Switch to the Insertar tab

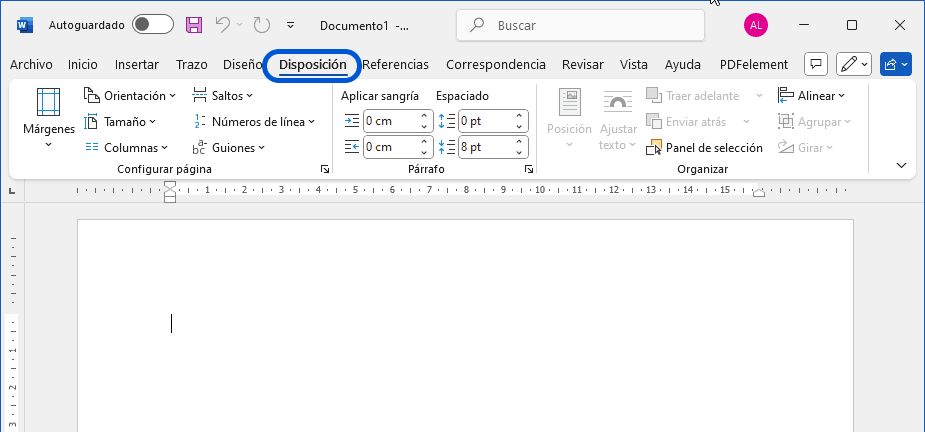click(137, 65)
